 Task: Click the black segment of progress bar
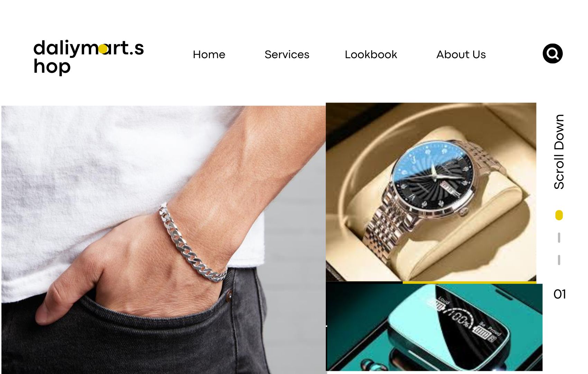[x=364, y=283]
